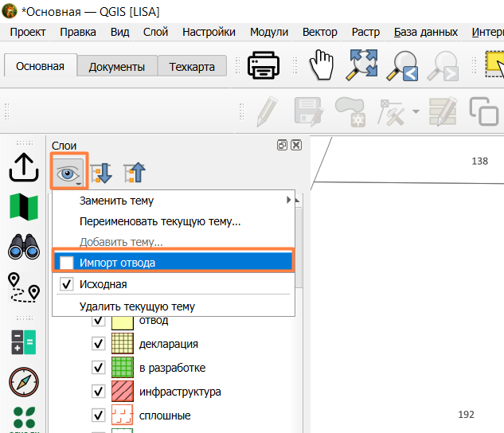Click the Expand All layers icon

(101, 173)
